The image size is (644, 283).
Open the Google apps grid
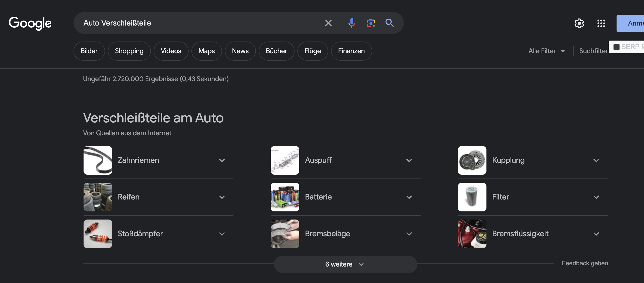pyautogui.click(x=601, y=23)
